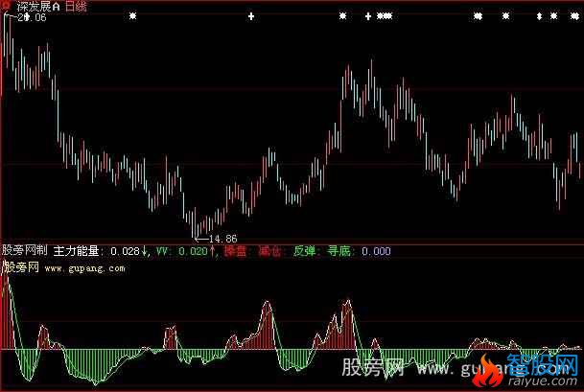
Task: Click the diamond-shaped info marker
Action: 539,16
